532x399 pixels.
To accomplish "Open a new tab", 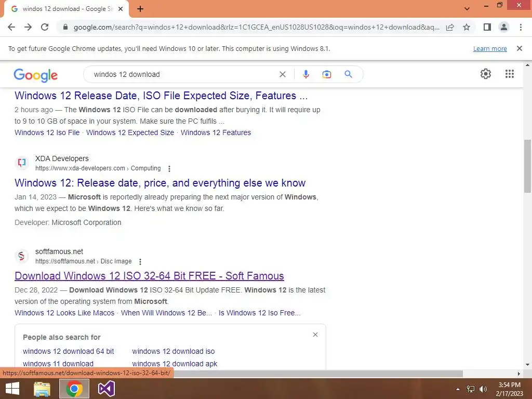I will (x=140, y=9).
